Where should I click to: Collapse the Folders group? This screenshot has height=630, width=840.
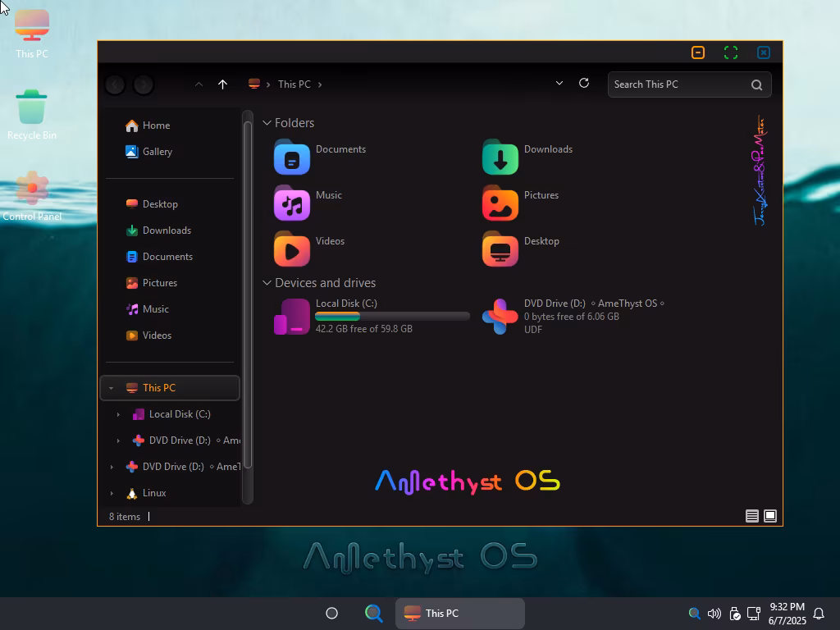pyautogui.click(x=267, y=123)
